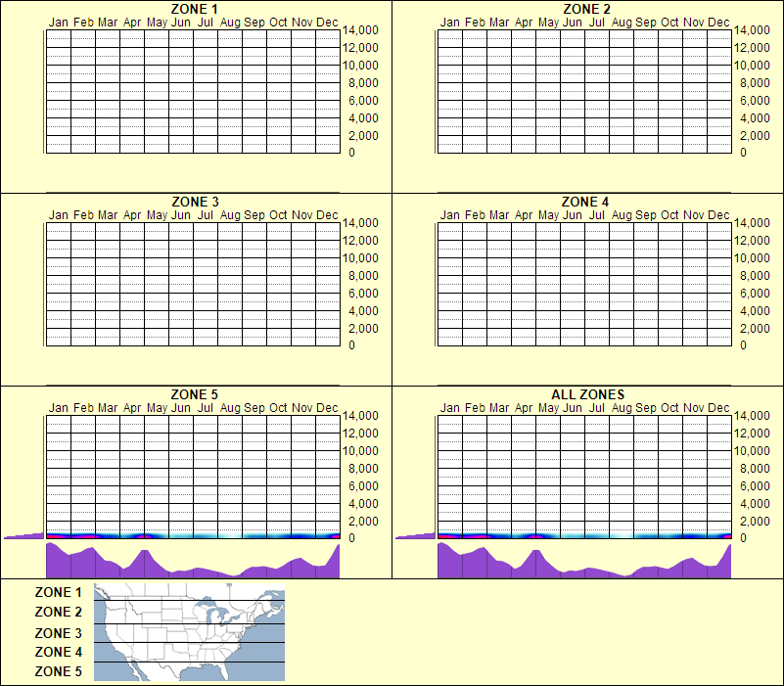This screenshot has width=784, height=686.
Task: Click the 0 axis value on ZONE 4 chart
Action: pyautogui.click(x=744, y=345)
